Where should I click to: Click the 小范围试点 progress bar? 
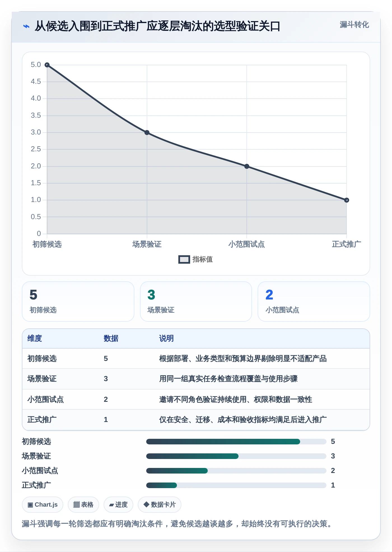click(236, 471)
